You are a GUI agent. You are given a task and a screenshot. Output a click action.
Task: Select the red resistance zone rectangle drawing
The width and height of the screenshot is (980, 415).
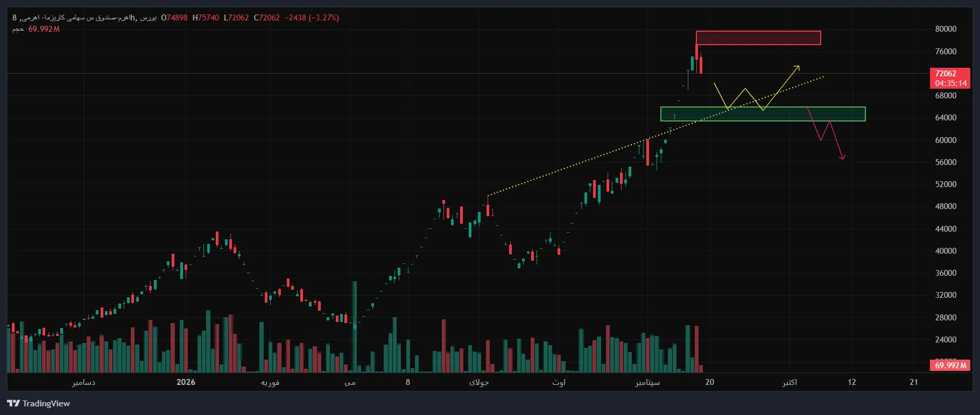(758, 38)
